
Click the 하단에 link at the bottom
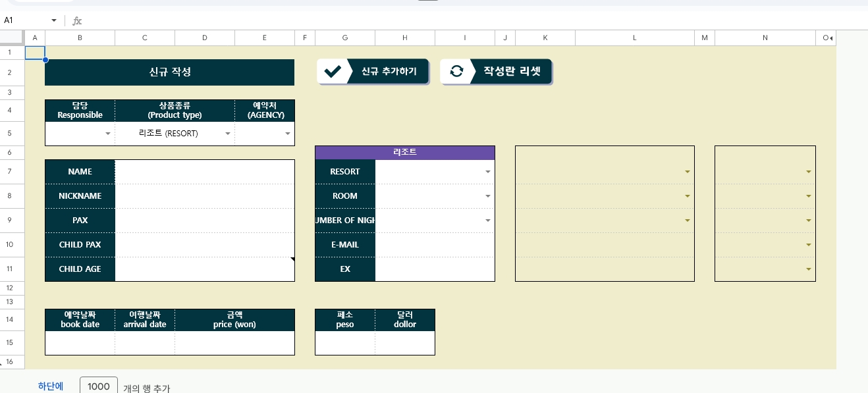[x=51, y=386]
